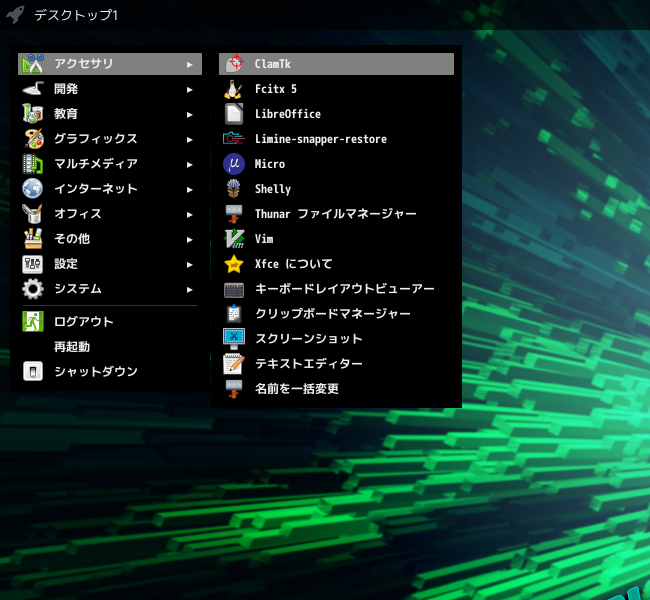This screenshot has width=650, height=600.
Task: Expand the システム submenu arrow
Action: click(x=190, y=289)
